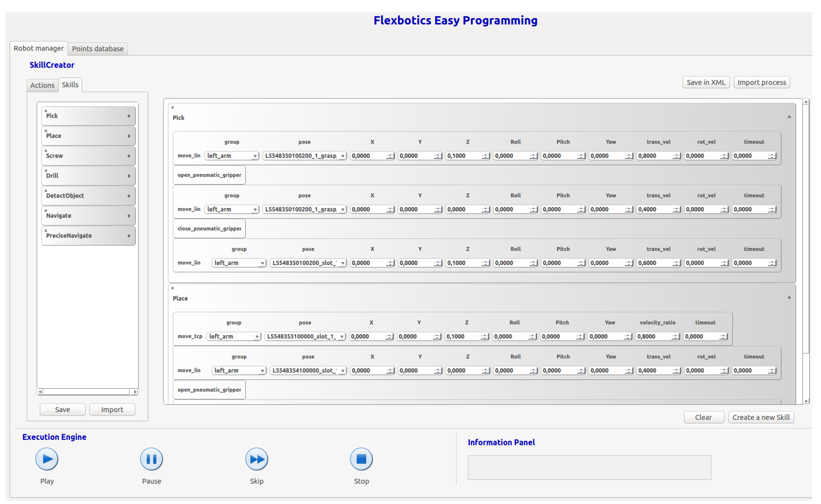Click Save button under skills list

pyautogui.click(x=62, y=410)
